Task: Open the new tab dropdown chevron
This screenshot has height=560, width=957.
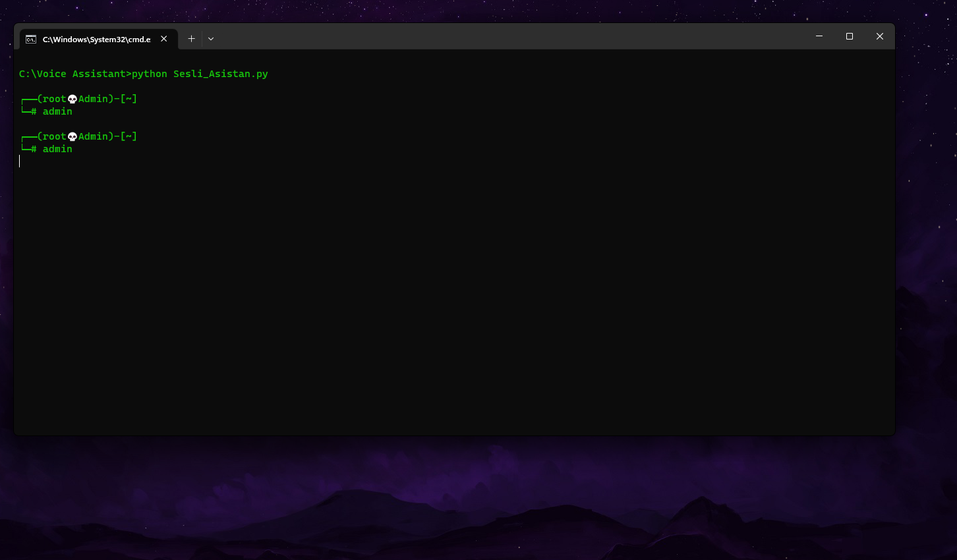Action: pos(210,38)
